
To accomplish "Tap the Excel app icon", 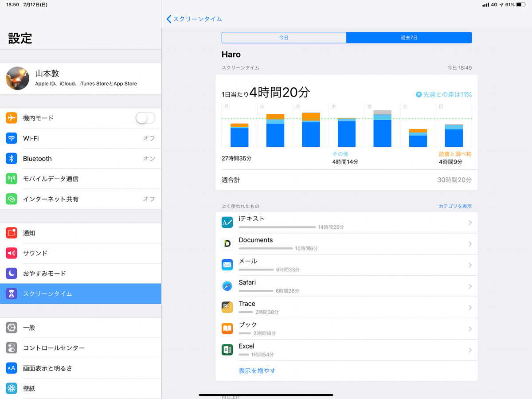I will tap(227, 350).
